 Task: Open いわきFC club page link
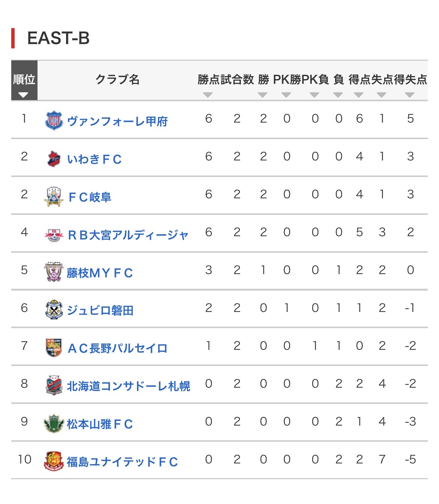(95, 159)
